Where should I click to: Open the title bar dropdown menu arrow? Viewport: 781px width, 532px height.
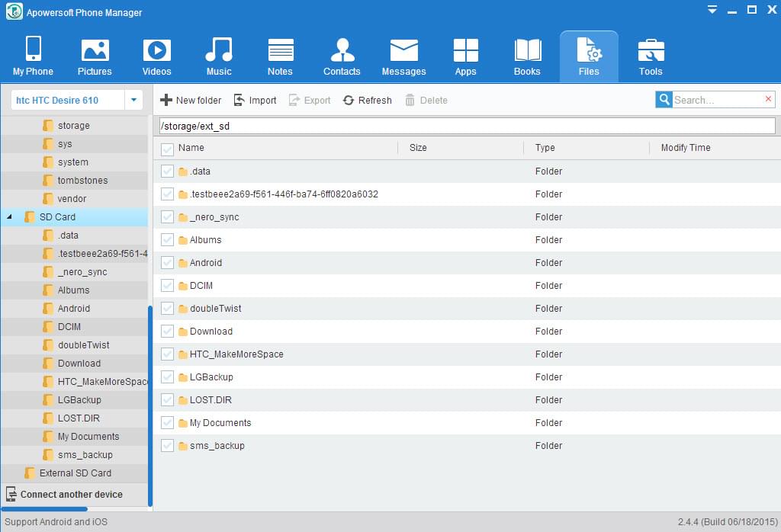point(712,11)
